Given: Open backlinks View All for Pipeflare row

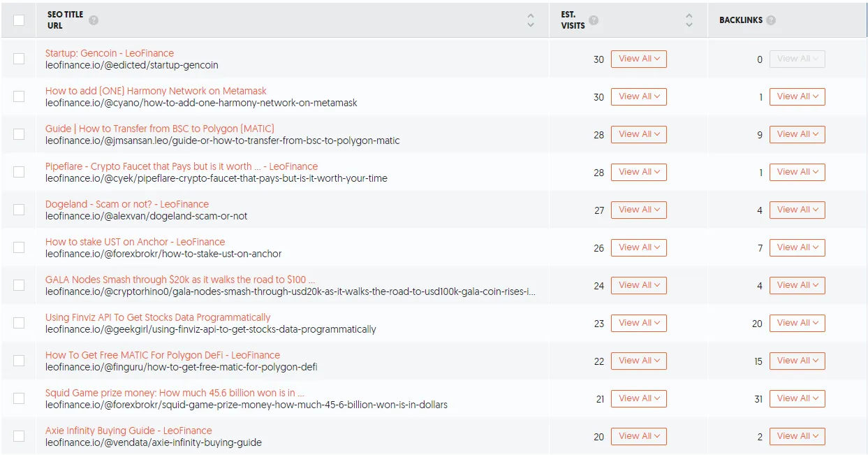Looking at the screenshot, I should click(x=797, y=172).
